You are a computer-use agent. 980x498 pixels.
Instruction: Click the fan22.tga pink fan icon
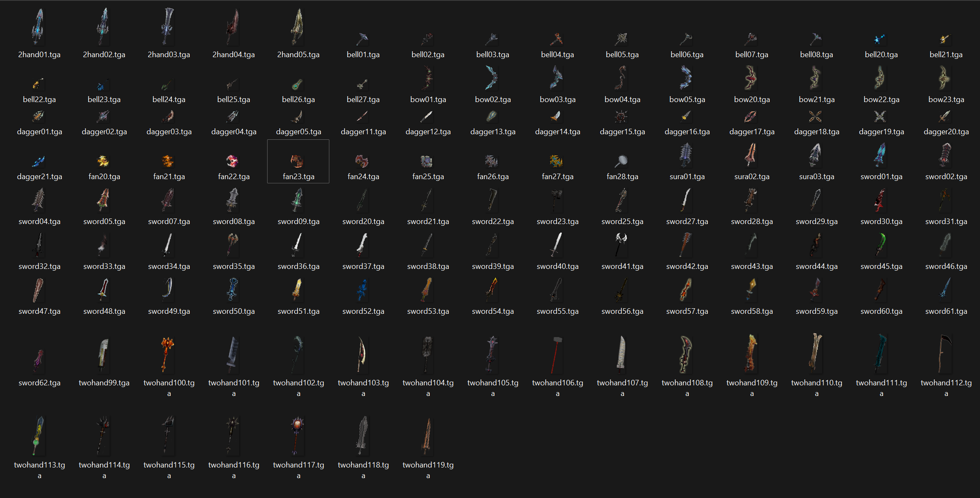pyautogui.click(x=232, y=161)
